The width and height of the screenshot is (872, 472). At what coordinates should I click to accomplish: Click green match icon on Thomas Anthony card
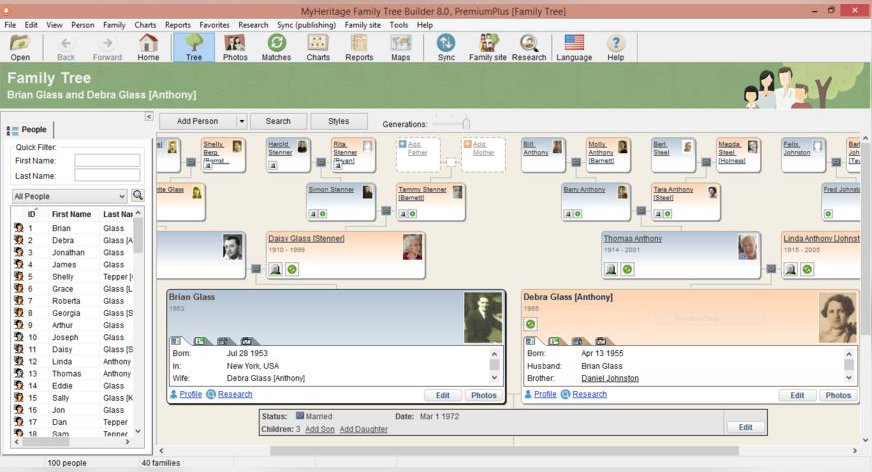(627, 270)
